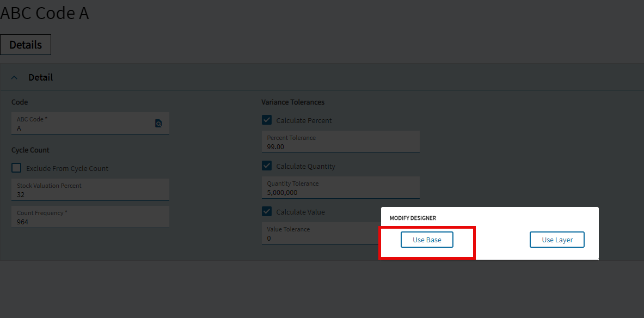Edit the Count Frequency field

click(x=90, y=217)
